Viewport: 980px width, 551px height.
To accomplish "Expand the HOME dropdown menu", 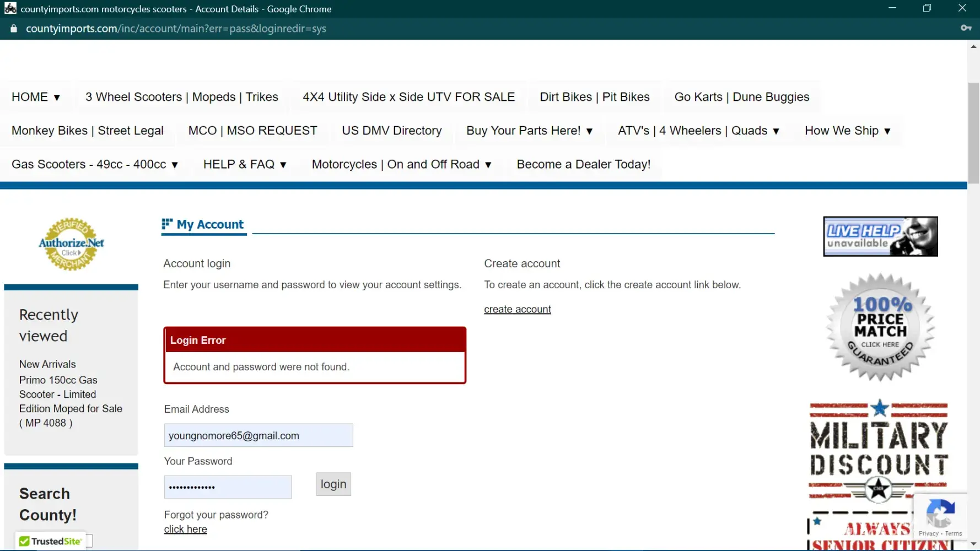I will coord(36,97).
